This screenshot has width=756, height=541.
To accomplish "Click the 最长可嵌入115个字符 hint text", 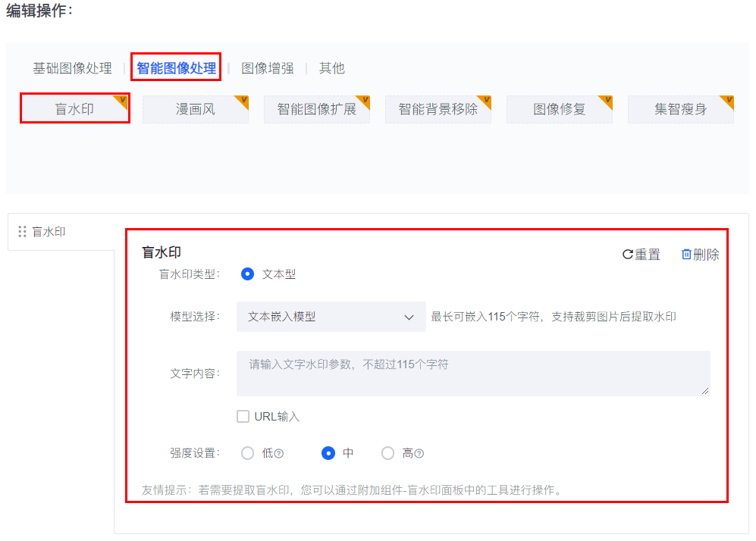I will [x=554, y=317].
